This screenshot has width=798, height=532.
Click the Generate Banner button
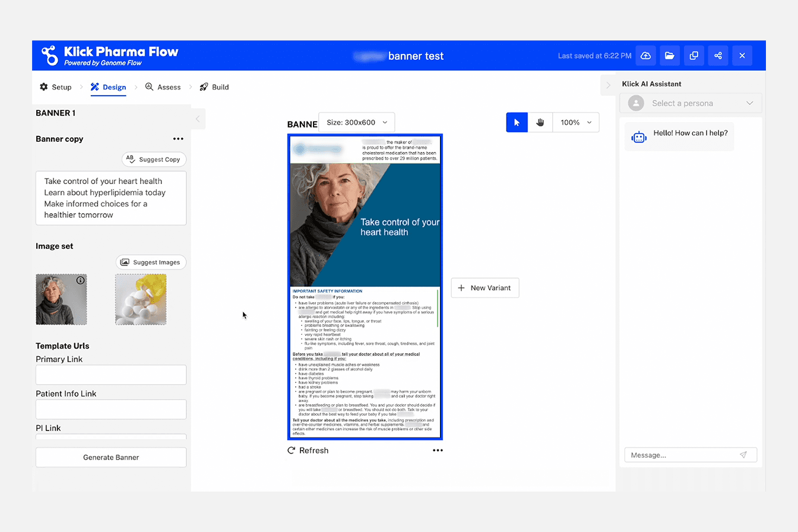pos(111,457)
